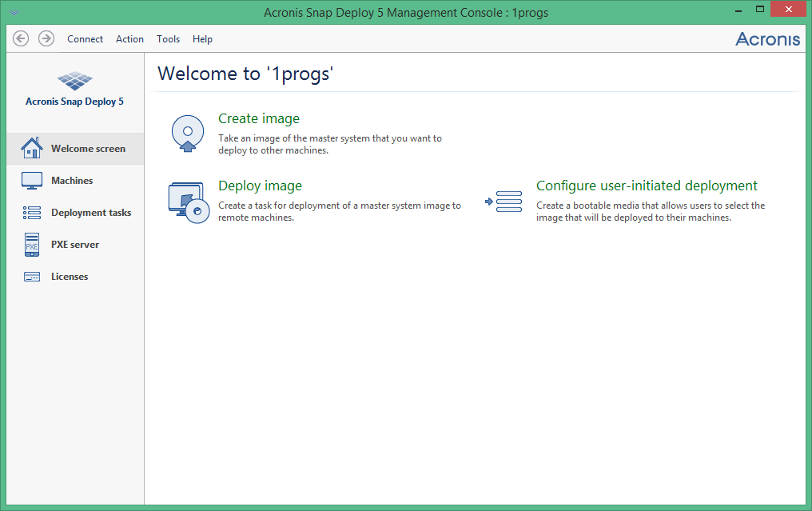Screen dimensions: 812x511
Task: Minimize the Management Console window
Action: coord(738,10)
